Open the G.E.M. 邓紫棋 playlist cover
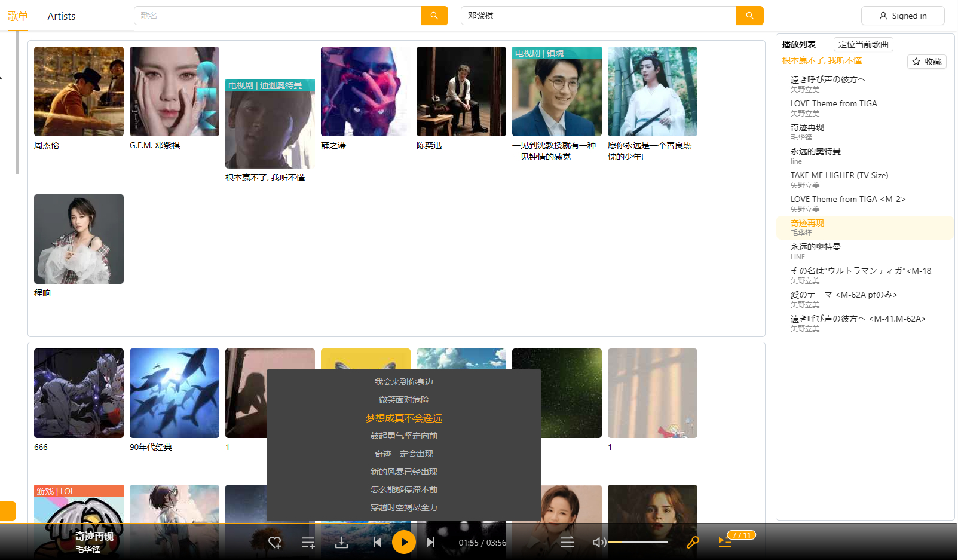The width and height of the screenshot is (958, 560). (175, 91)
